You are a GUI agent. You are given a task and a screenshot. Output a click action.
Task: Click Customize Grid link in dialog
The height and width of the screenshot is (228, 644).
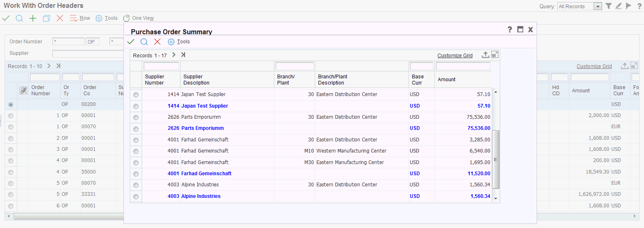click(x=455, y=56)
